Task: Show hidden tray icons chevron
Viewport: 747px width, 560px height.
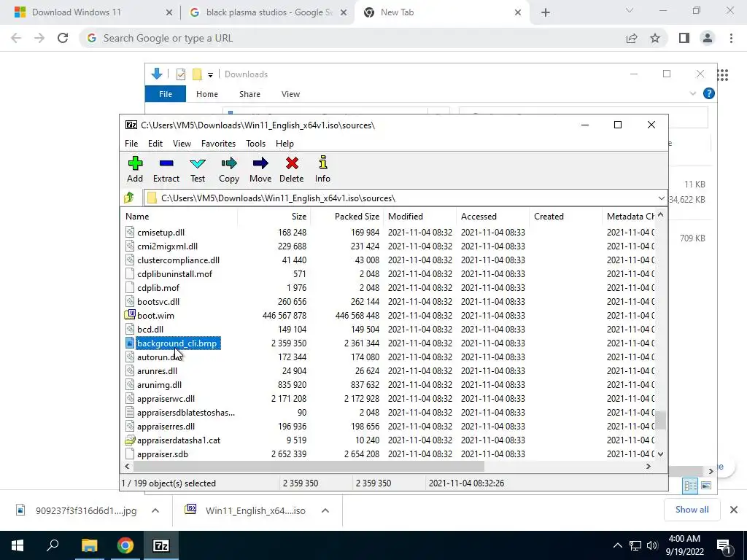Action: 617,545
